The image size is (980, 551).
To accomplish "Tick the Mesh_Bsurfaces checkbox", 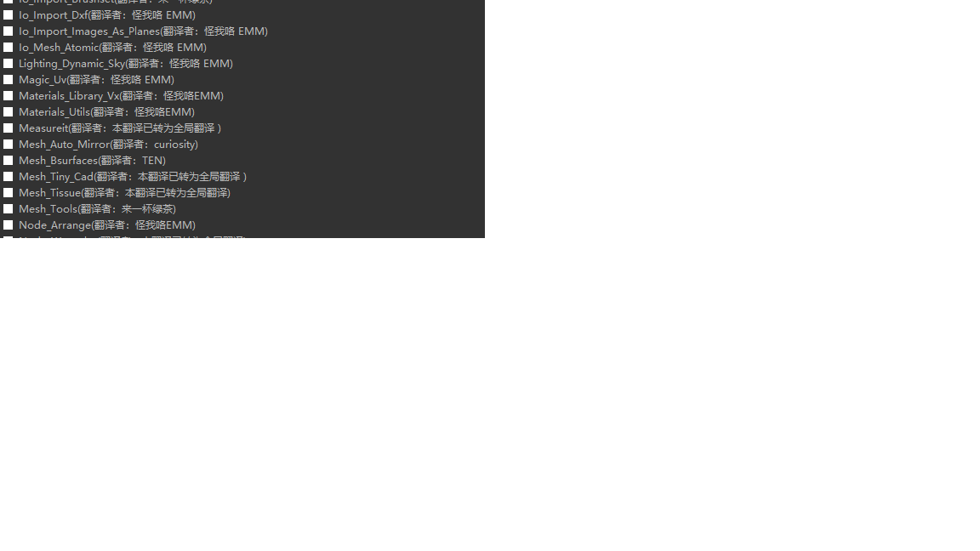I will 9,161.
